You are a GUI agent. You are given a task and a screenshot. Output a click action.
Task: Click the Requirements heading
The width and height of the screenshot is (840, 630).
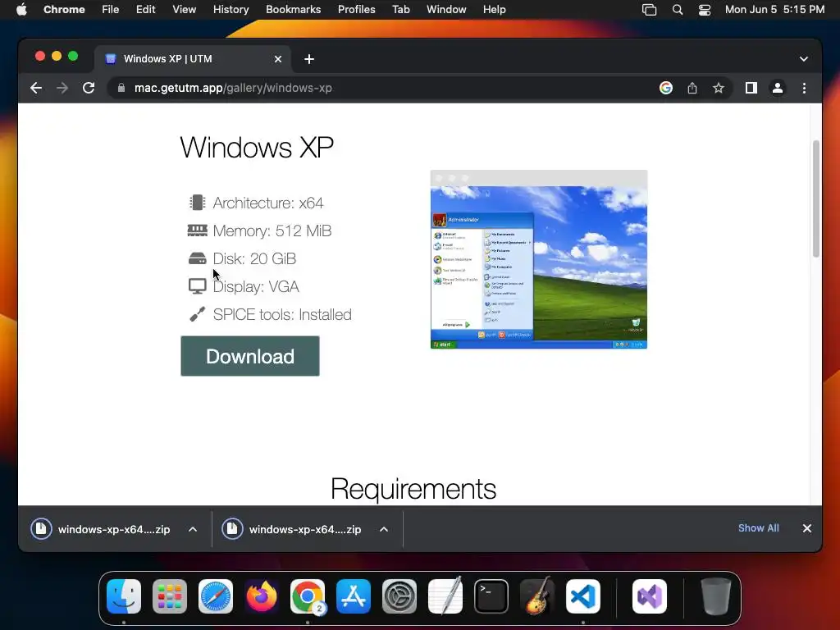coord(413,489)
